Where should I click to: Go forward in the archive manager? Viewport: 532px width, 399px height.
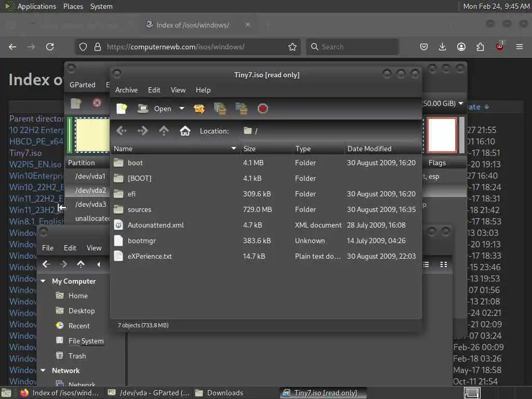(143, 131)
